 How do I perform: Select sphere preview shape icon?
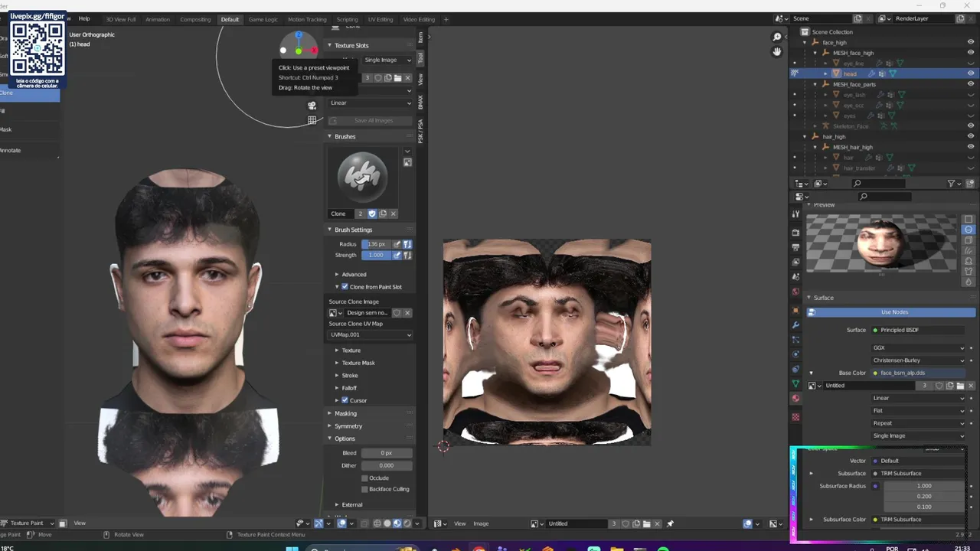[969, 230]
